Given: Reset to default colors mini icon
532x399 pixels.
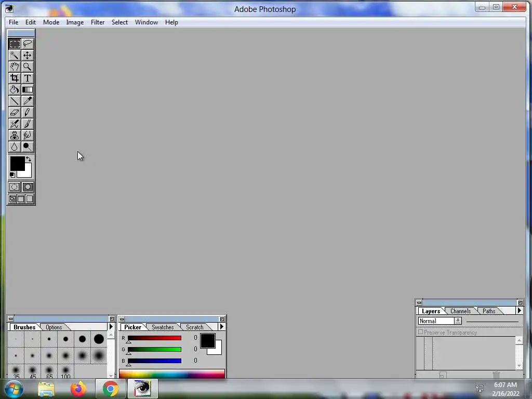Looking at the screenshot, I should coord(12,175).
